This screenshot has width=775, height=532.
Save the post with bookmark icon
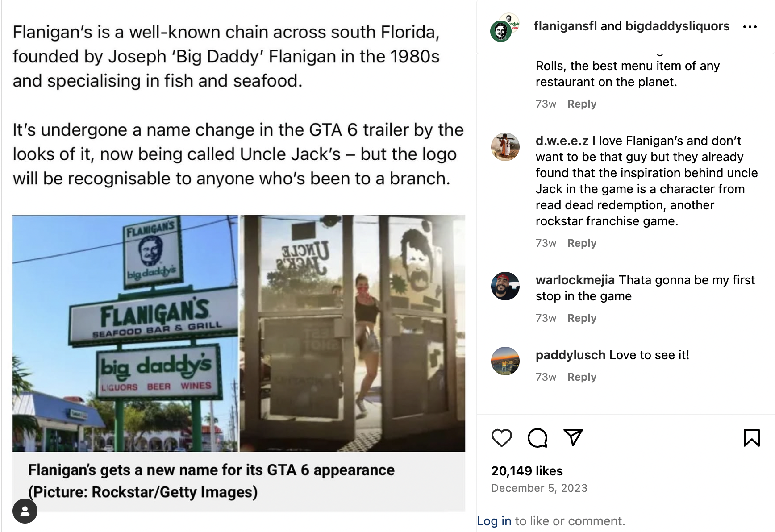[751, 438]
